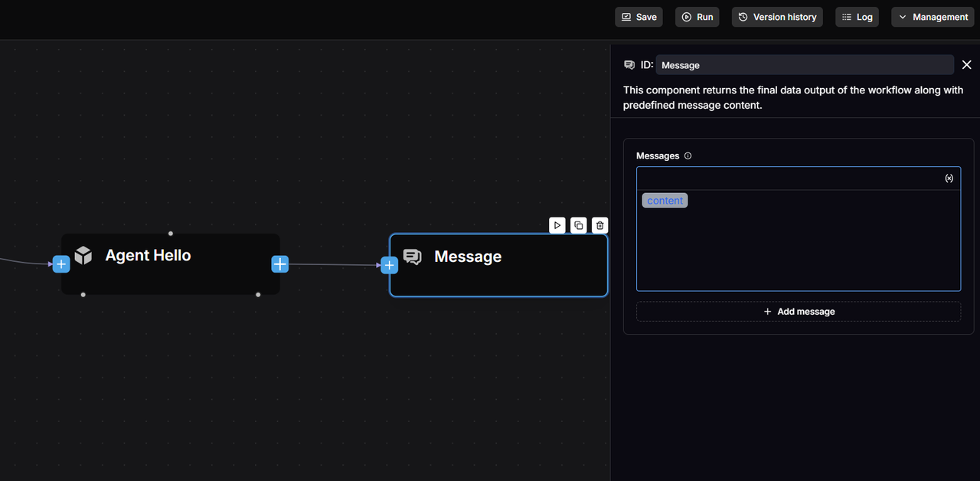Open the Log panel

[857, 17]
